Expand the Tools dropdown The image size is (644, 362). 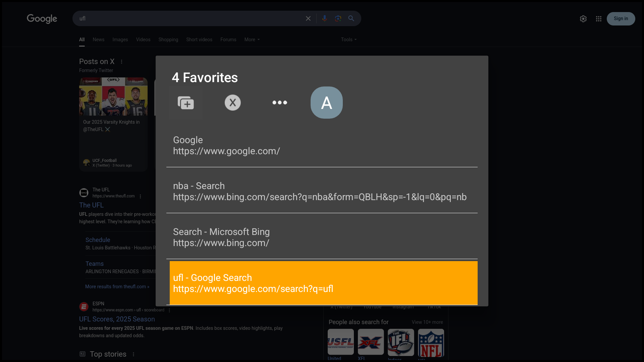[x=349, y=40]
